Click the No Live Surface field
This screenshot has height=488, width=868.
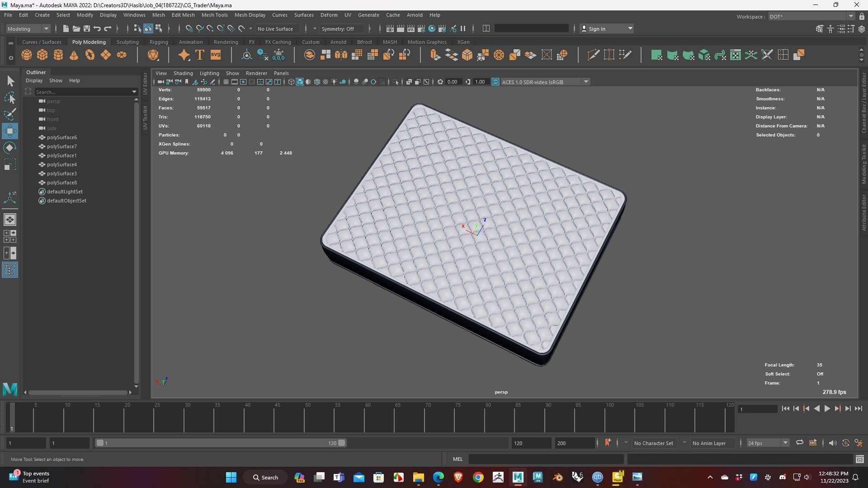pyautogui.click(x=278, y=28)
